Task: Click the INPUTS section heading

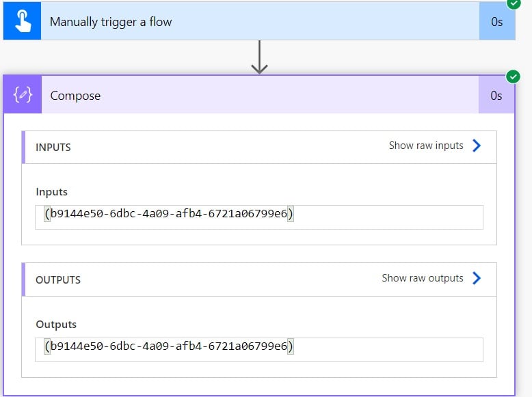Action: [53, 148]
